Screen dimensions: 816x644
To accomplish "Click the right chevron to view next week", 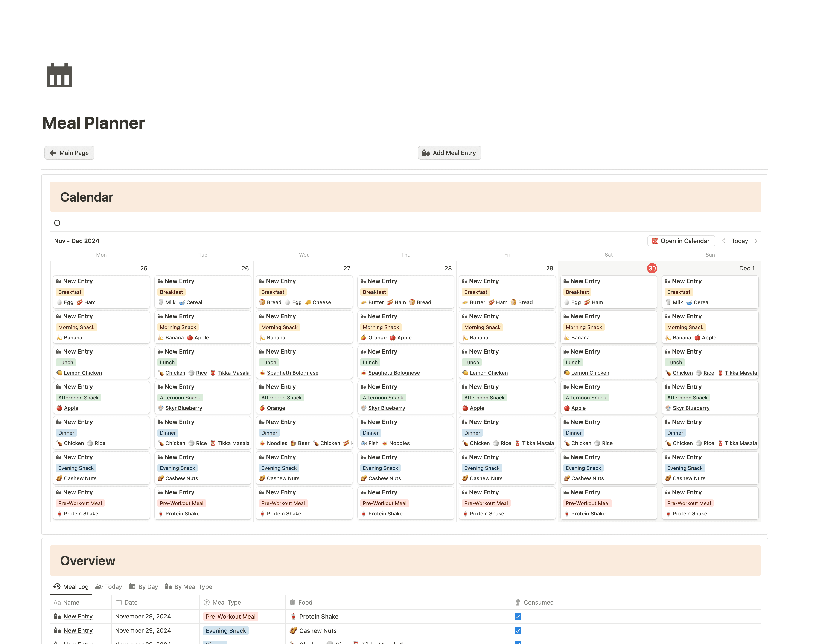I will coord(757,241).
